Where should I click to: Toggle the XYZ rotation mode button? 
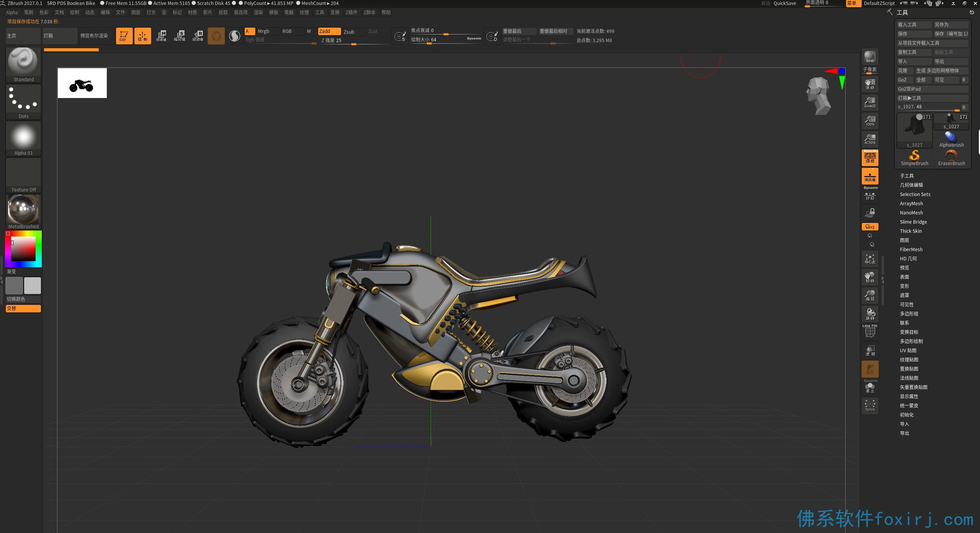pos(870,227)
